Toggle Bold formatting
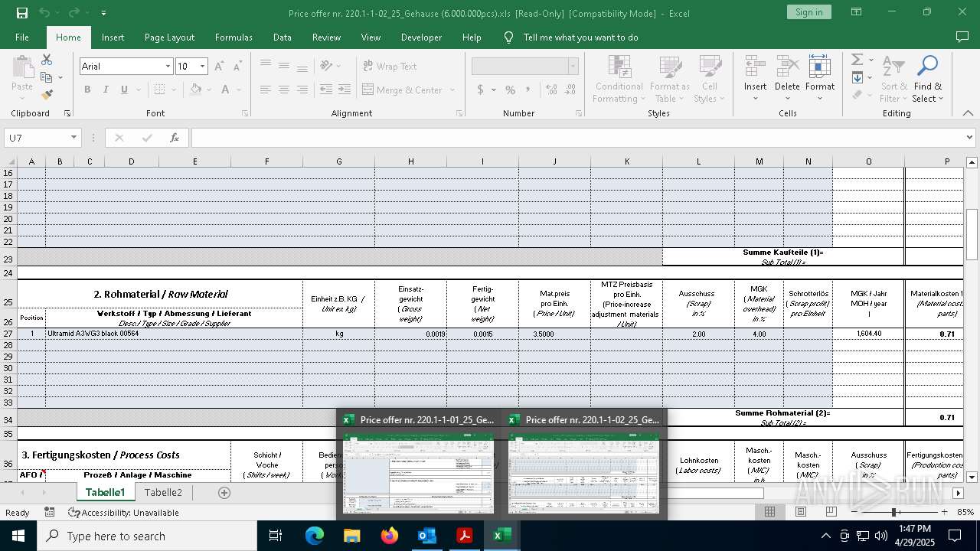 [x=87, y=90]
